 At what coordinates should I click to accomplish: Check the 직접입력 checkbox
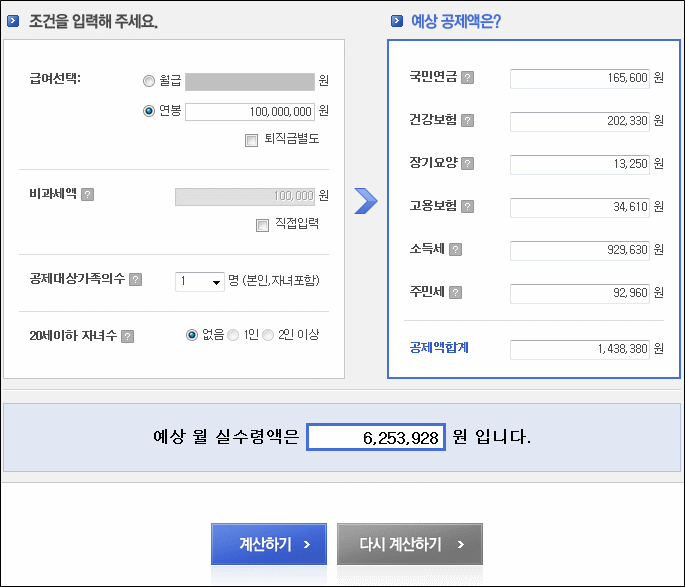coord(262,225)
